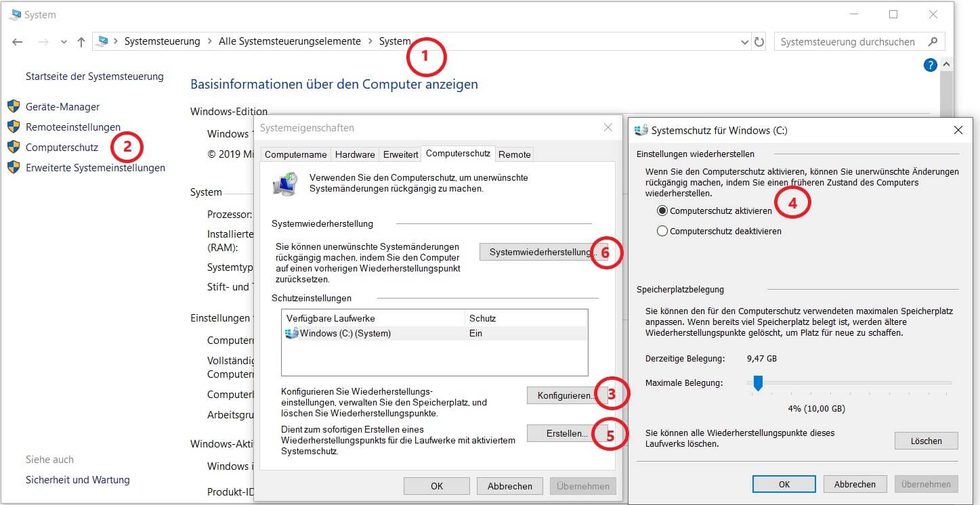Click the Windows (C:) drive icon in list
The image size is (980, 505).
[x=292, y=333]
